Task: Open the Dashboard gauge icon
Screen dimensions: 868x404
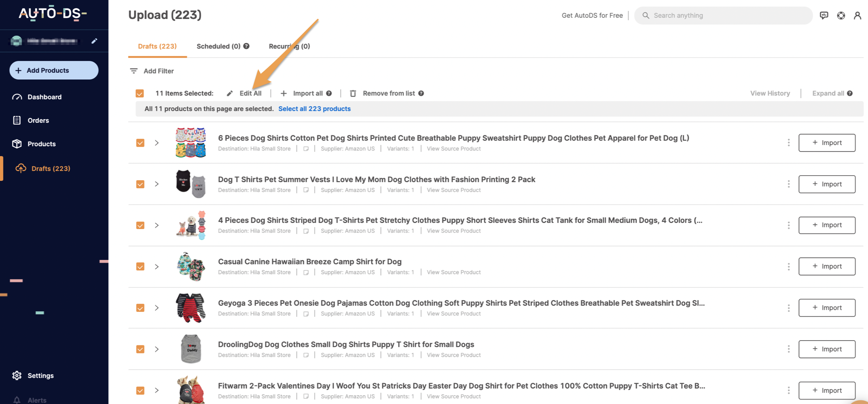Action: 17,97
